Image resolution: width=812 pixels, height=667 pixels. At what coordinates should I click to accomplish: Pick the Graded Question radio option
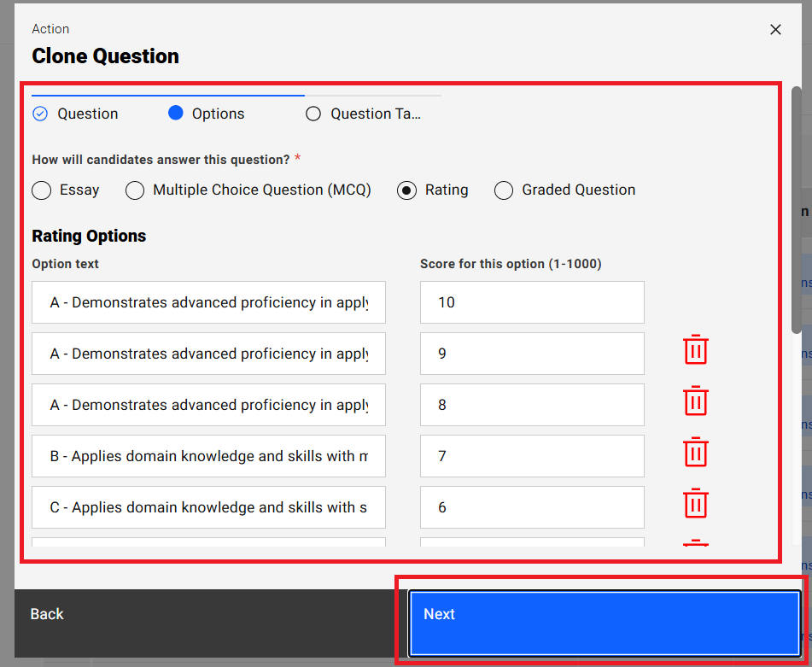coord(504,190)
